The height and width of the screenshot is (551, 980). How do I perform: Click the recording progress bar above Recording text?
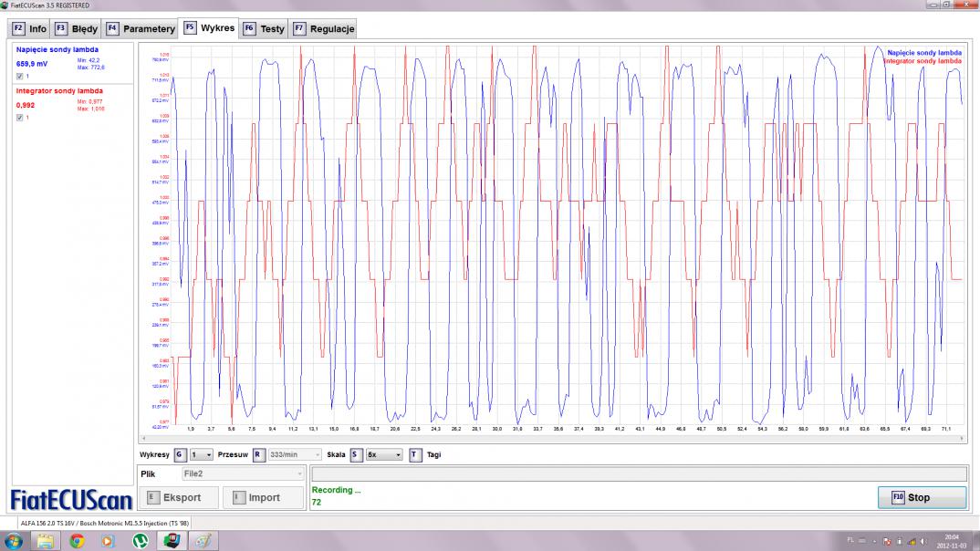click(x=639, y=474)
